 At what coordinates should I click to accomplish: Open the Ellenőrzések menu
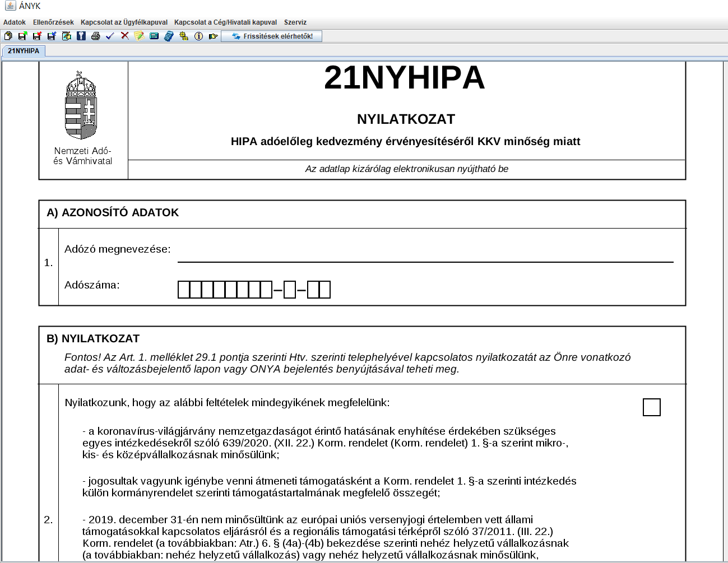[53, 22]
